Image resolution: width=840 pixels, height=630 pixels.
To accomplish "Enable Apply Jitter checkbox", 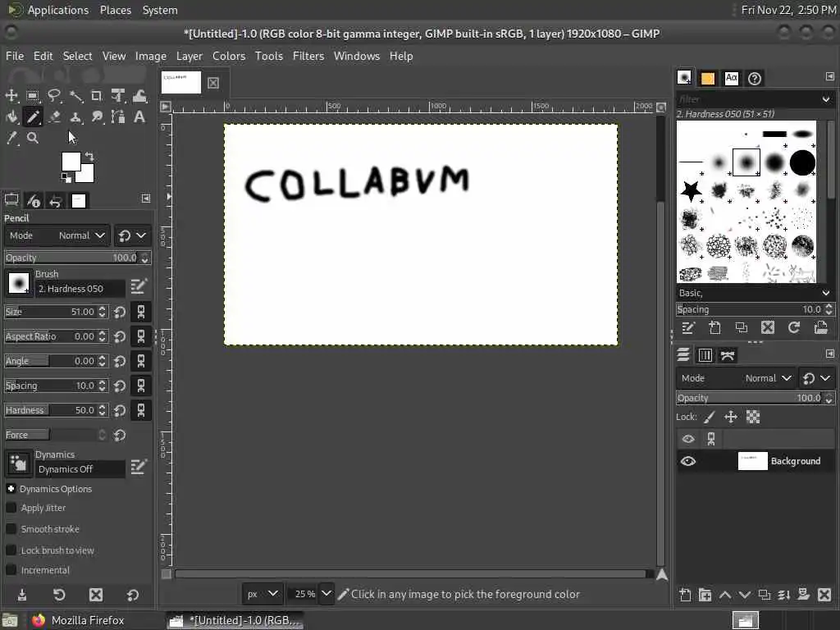I will (11, 507).
